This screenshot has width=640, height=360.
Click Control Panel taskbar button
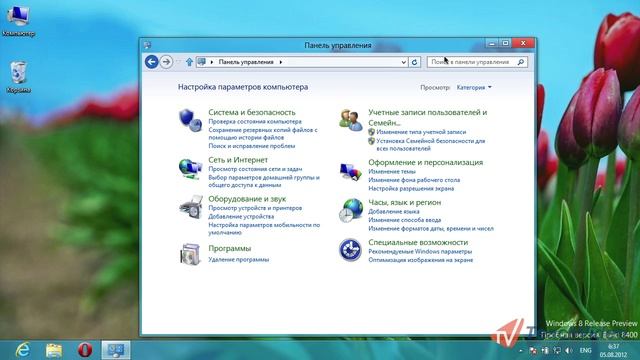pyautogui.click(x=116, y=350)
